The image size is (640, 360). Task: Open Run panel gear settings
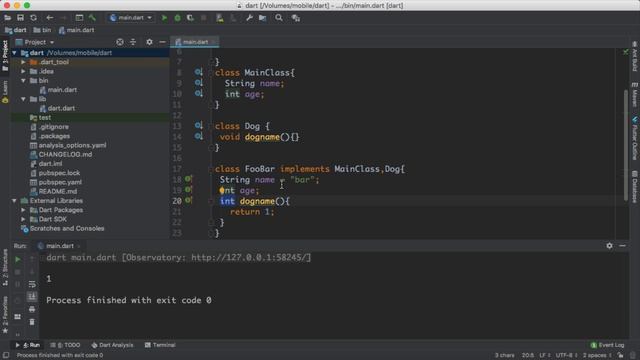pos(609,246)
